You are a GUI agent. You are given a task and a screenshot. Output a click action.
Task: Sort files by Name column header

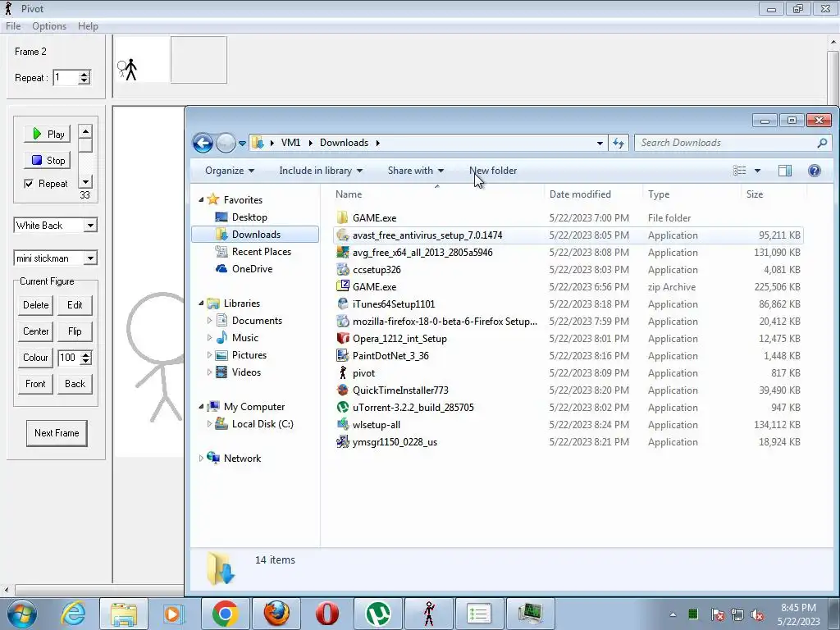[436, 194]
